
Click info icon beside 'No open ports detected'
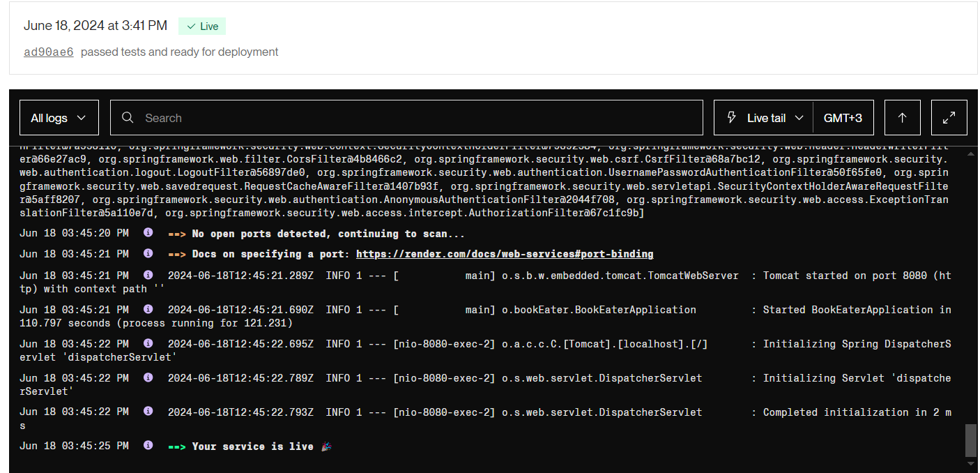148,234
